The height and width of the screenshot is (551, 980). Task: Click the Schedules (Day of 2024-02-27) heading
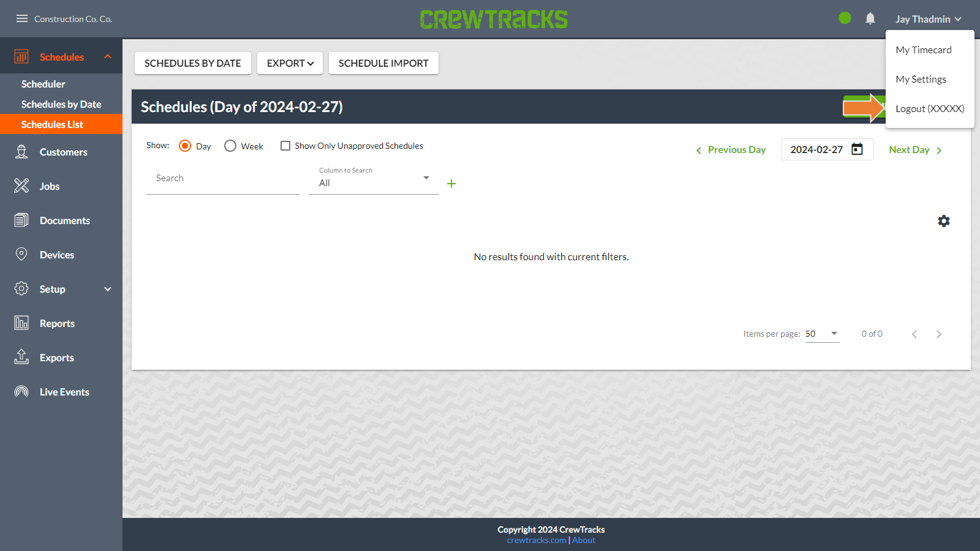(x=242, y=107)
